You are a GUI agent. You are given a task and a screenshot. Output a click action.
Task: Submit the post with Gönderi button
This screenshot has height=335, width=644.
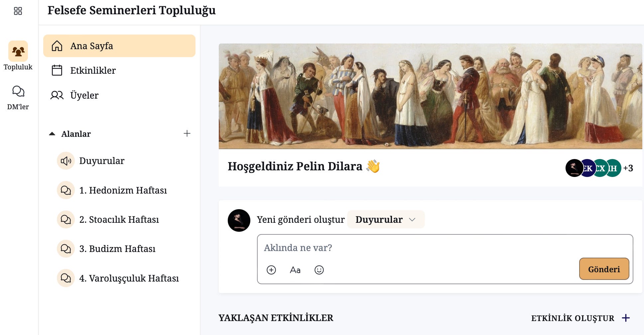604,269
